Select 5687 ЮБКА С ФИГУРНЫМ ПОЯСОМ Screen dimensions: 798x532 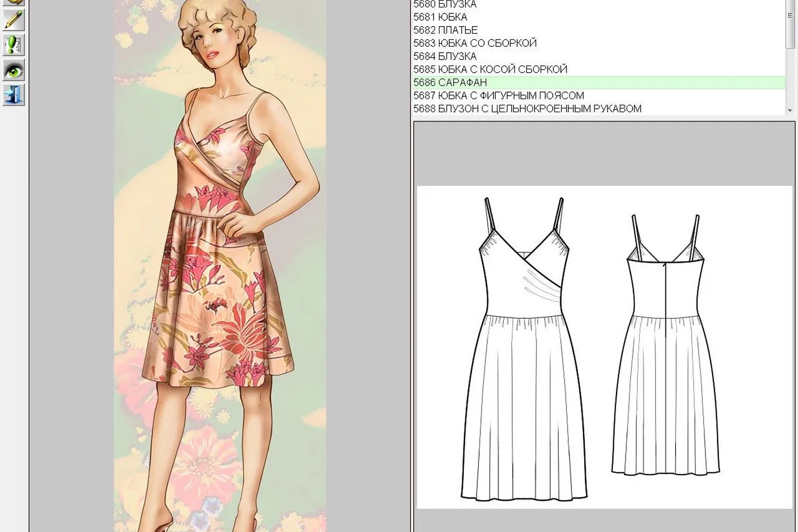498,96
